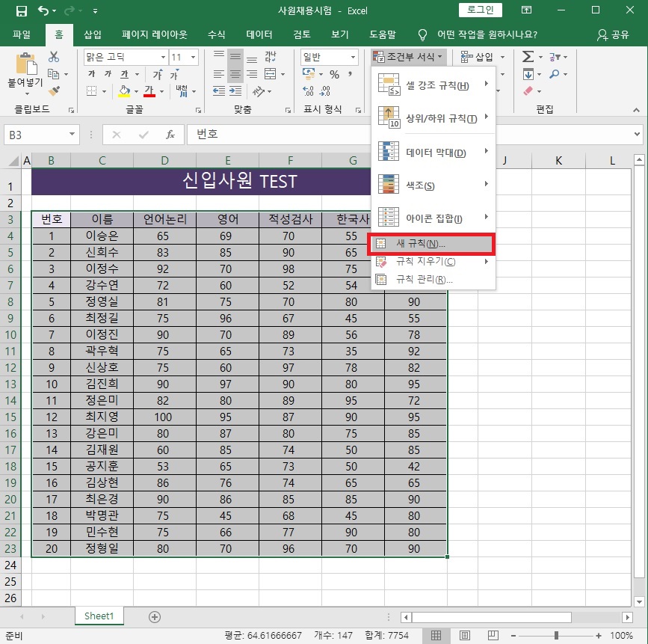Image resolution: width=648 pixels, height=644 pixels.
Task: Switch to Page Break Preview in status bar
Action: click(x=493, y=635)
